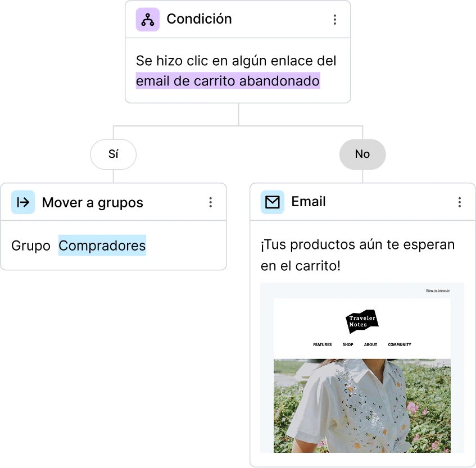Open the Email step three-dot menu
The height and width of the screenshot is (468, 476).
coord(460,202)
